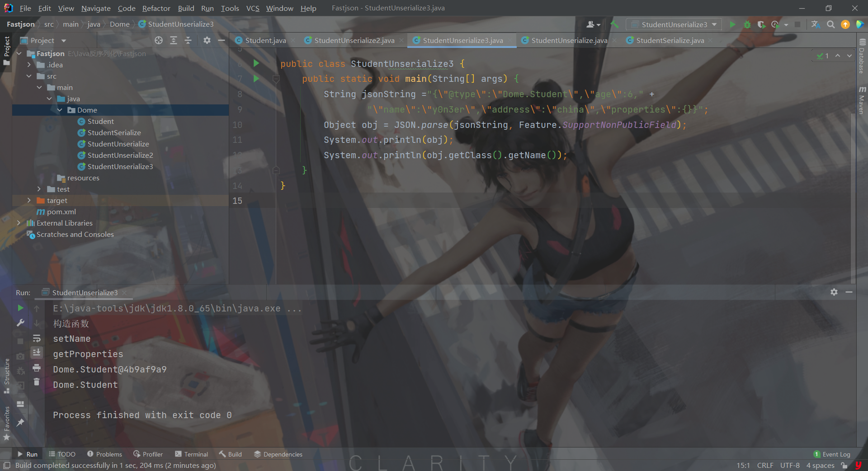Run StudentUnserialize3 from the top toolbar
The width and height of the screenshot is (868, 471).
coord(732,24)
